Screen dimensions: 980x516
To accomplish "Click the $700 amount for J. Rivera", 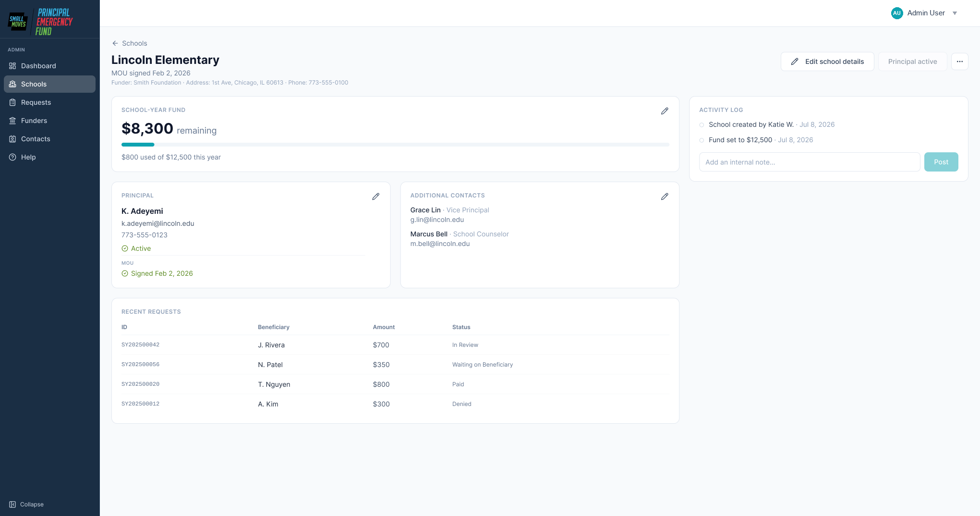I will 381,345.
